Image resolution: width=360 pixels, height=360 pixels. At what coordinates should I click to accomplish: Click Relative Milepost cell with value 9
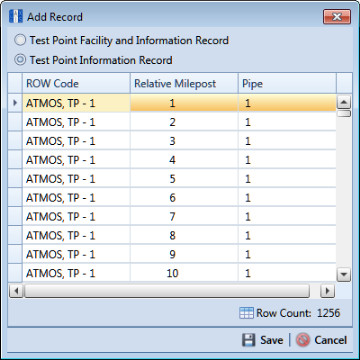(184, 254)
